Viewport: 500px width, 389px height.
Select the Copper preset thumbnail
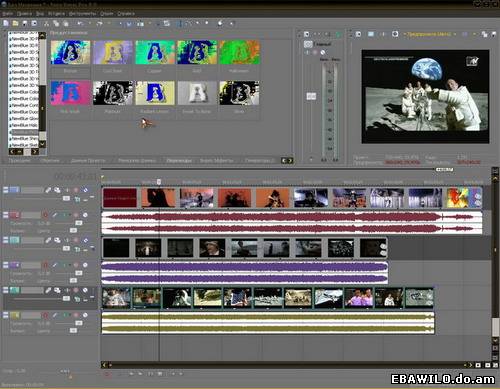pos(155,52)
